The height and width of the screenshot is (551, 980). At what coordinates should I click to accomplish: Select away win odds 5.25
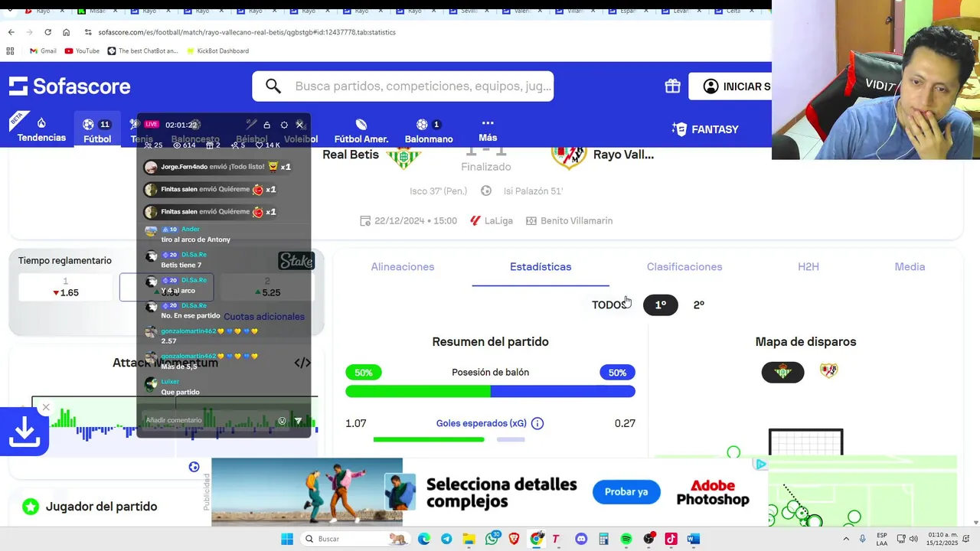[267, 287]
